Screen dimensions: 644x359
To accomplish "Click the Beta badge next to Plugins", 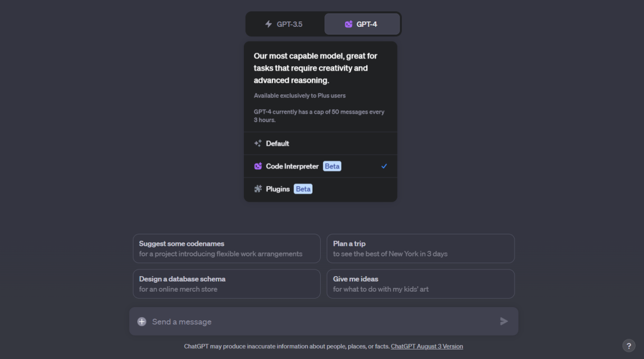I will (x=303, y=189).
